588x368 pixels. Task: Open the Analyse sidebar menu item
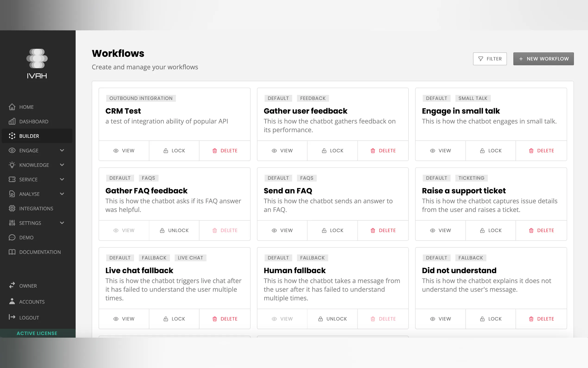[x=29, y=194]
